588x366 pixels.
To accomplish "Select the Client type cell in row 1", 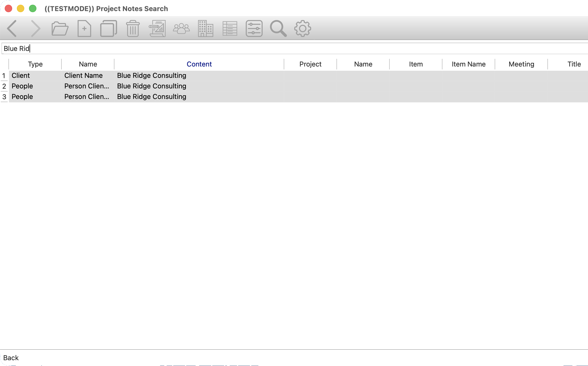I will coord(35,76).
